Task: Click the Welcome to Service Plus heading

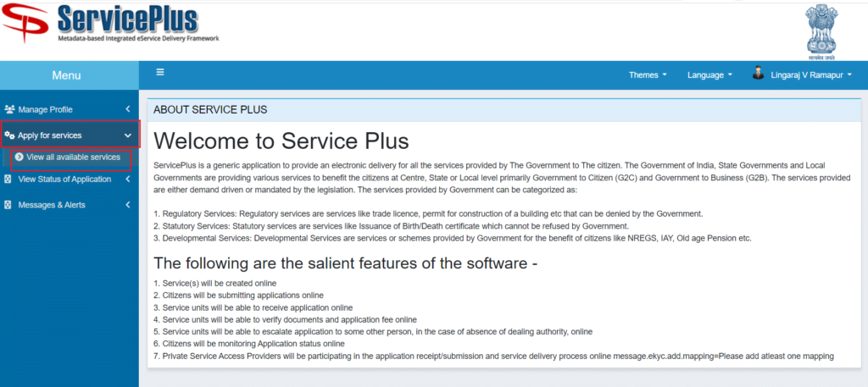Action: click(x=281, y=141)
